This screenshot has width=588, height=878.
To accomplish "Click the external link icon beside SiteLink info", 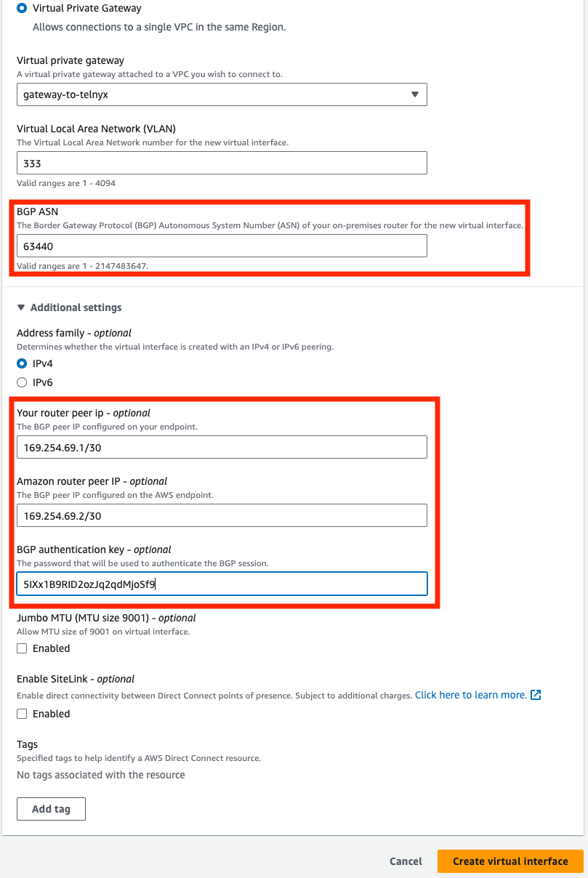I will tap(535, 695).
